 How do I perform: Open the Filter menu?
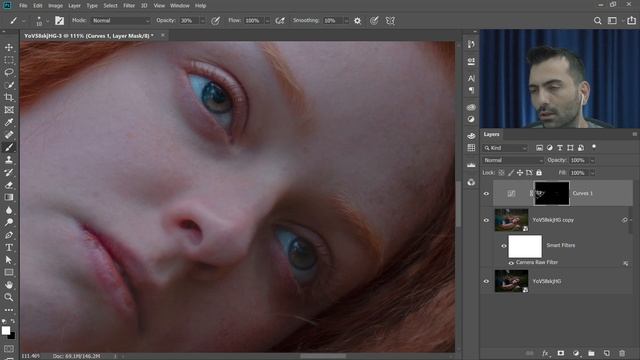[x=129, y=6]
